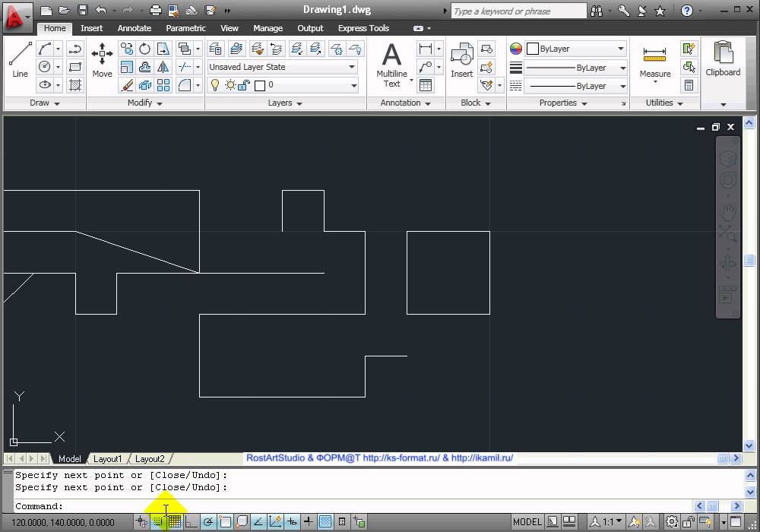This screenshot has height=532, width=760.
Task: Click MODEL space button in status bar
Action: 527,522
